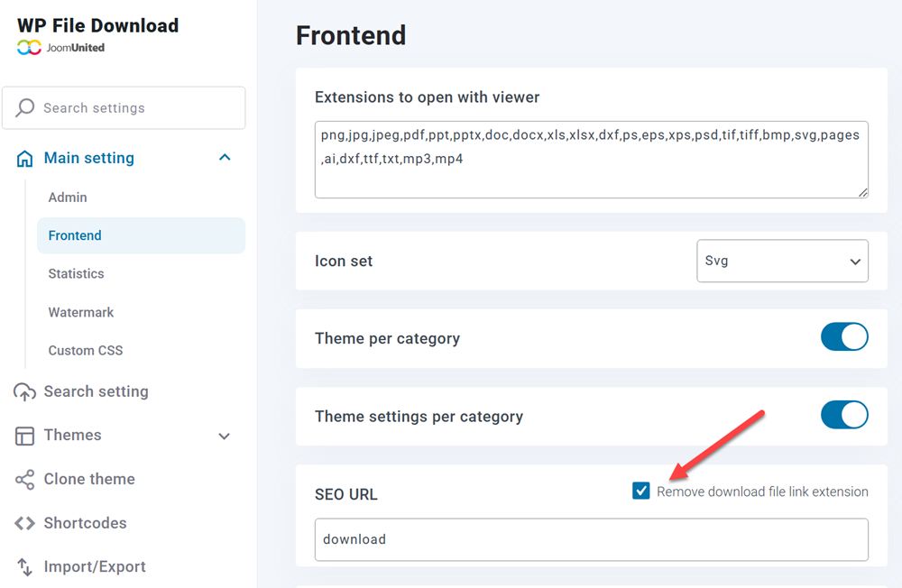Disable the Theme per category toggle
902x588 pixels.
coord(844,337)
